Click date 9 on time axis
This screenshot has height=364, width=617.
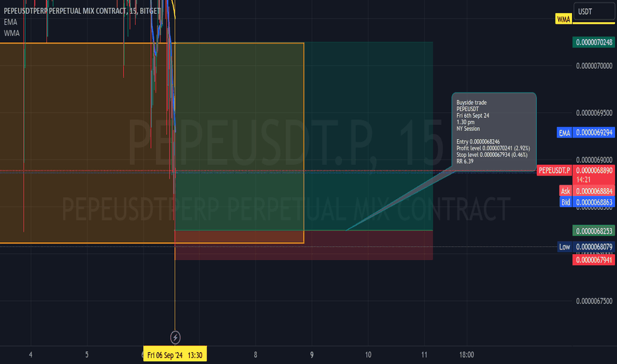(x=312, y=355)
